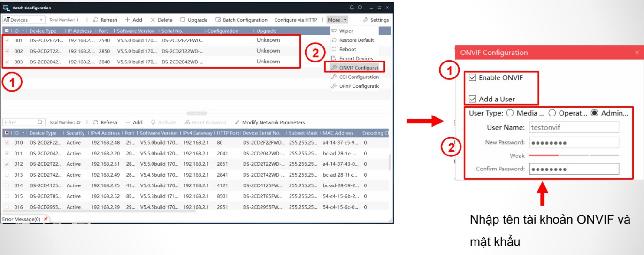Expand the More dropdown menu
Screen dimensions: 644x255
pyautogui.click(x=337, y=20)
